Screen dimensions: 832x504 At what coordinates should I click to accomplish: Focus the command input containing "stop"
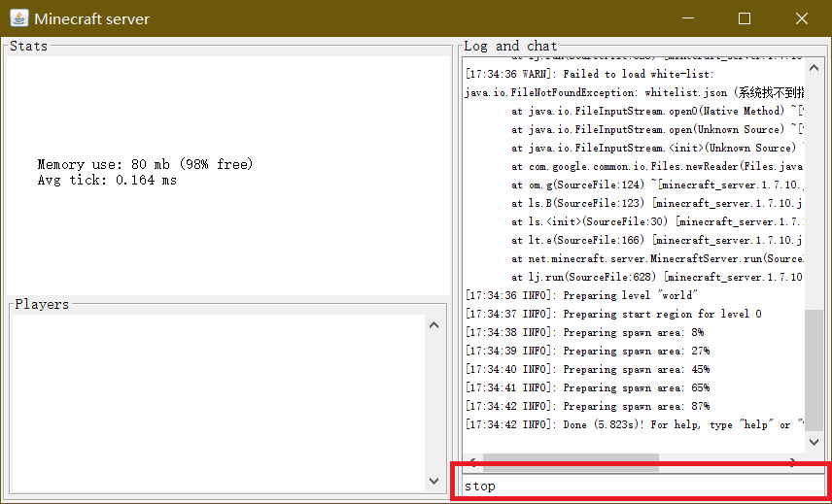pyautogui.click(x=640, y=486)
